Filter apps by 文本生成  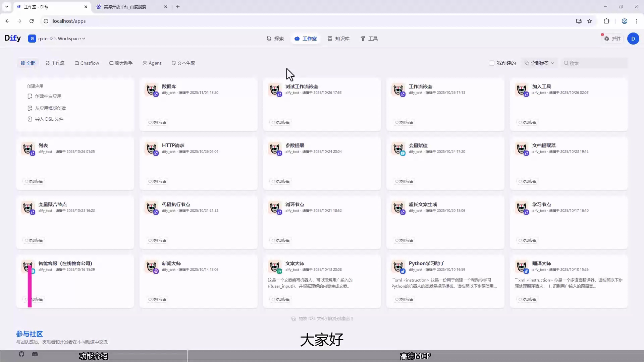pyautogui.click(x=183, y=63)
